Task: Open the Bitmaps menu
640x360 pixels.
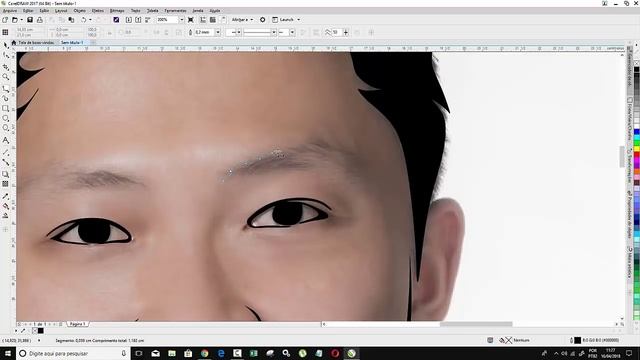Action: coord(117,11)
